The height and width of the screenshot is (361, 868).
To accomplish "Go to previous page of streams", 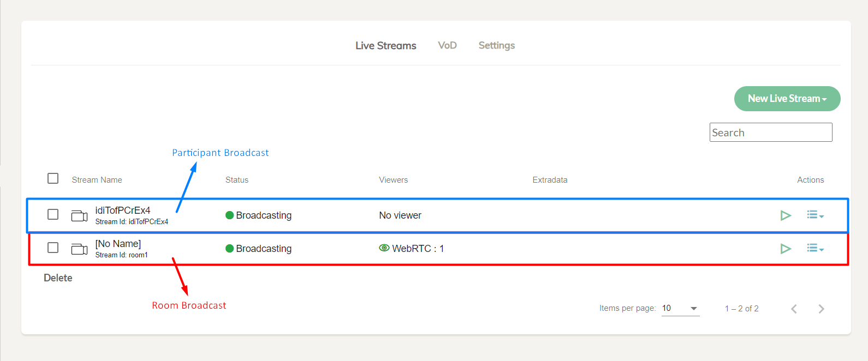I will (x=794, y=309).
